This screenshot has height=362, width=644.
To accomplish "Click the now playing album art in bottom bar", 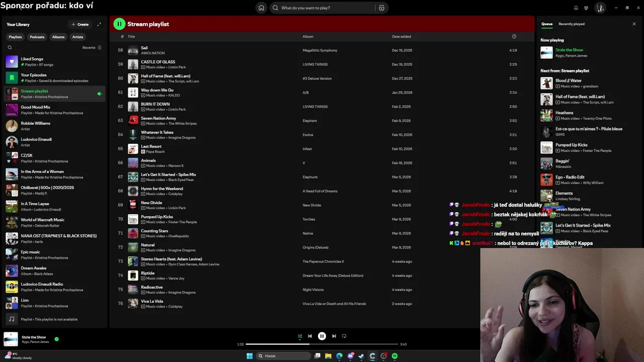I will (11, 339).
